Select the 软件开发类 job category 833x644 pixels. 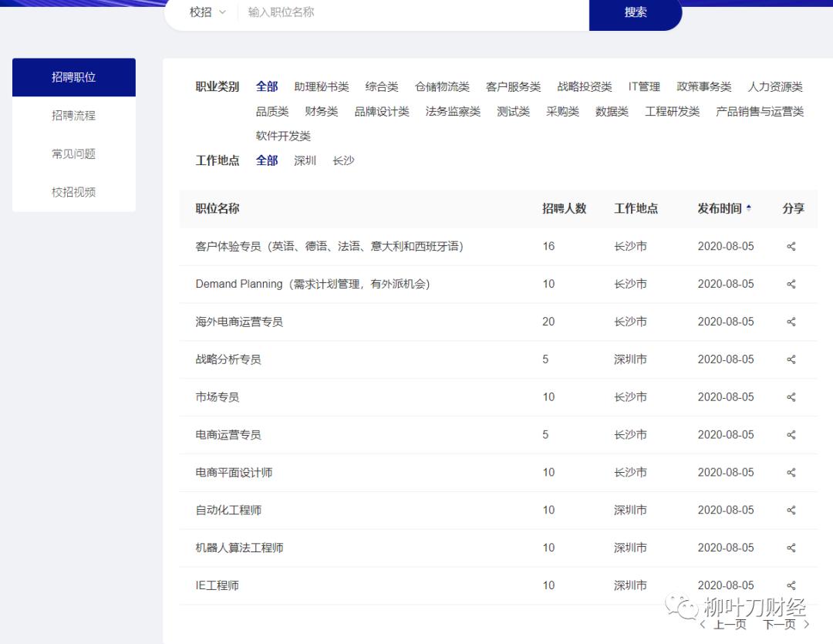(283, 136)
